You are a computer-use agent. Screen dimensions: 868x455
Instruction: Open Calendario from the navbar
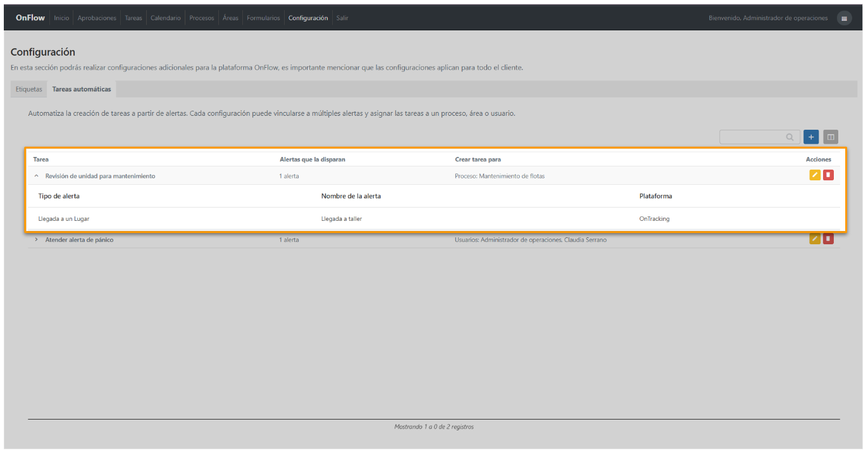(x=166, y=18)
